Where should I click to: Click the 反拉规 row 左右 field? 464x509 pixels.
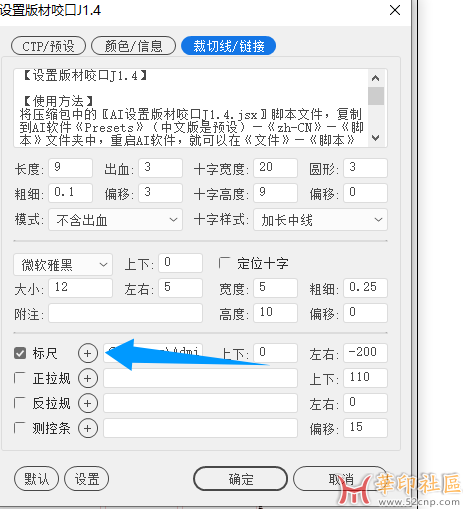point(366,403)
